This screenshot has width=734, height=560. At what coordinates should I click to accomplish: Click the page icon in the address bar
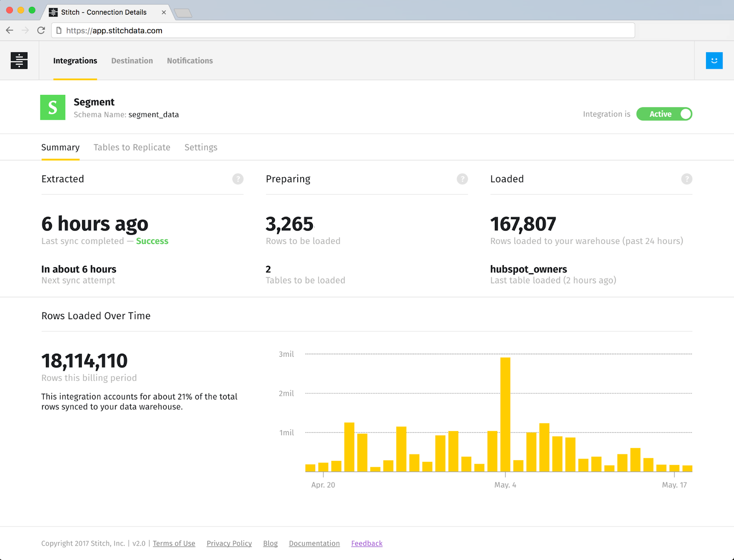(x=58, y=30)
